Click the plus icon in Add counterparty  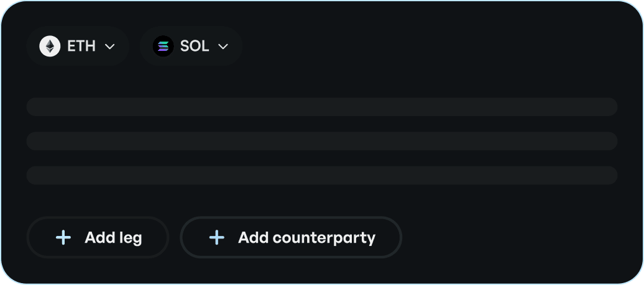tap(216, 237)
